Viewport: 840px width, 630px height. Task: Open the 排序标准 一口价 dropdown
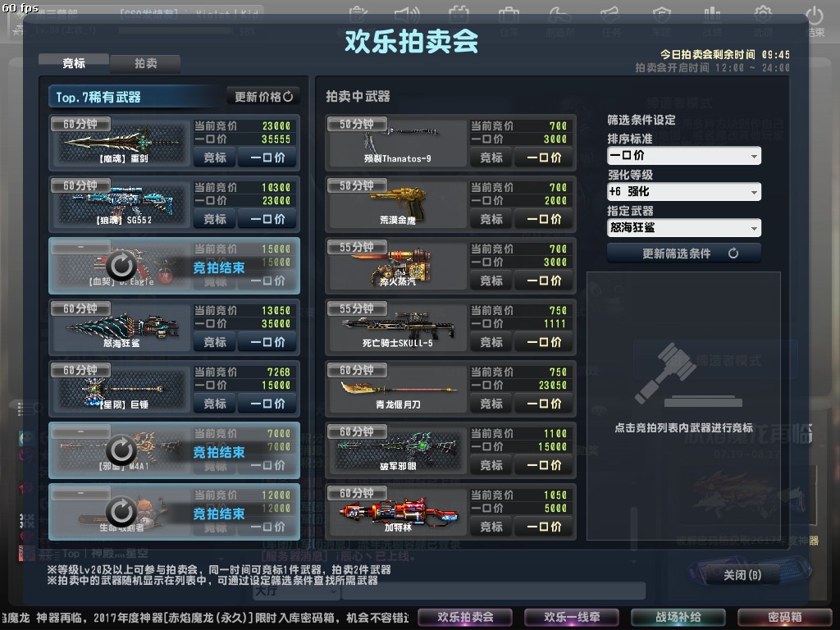[683, 156]
